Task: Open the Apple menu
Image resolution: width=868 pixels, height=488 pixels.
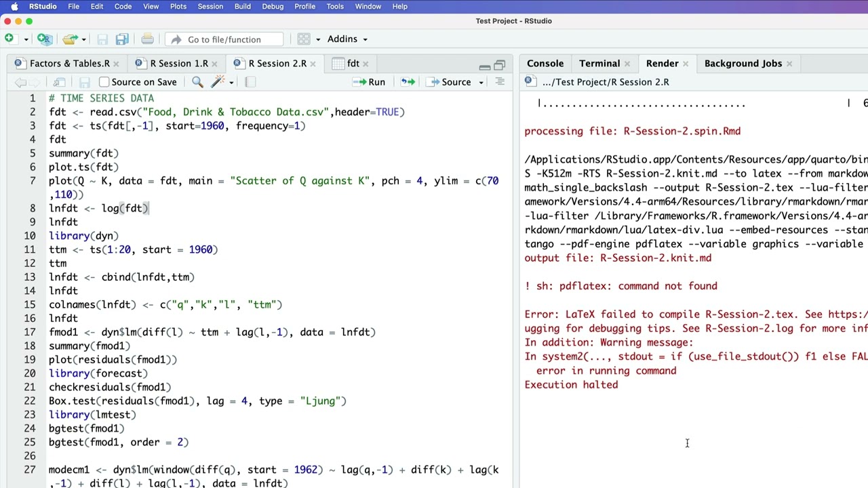Action: click(14, 7)
